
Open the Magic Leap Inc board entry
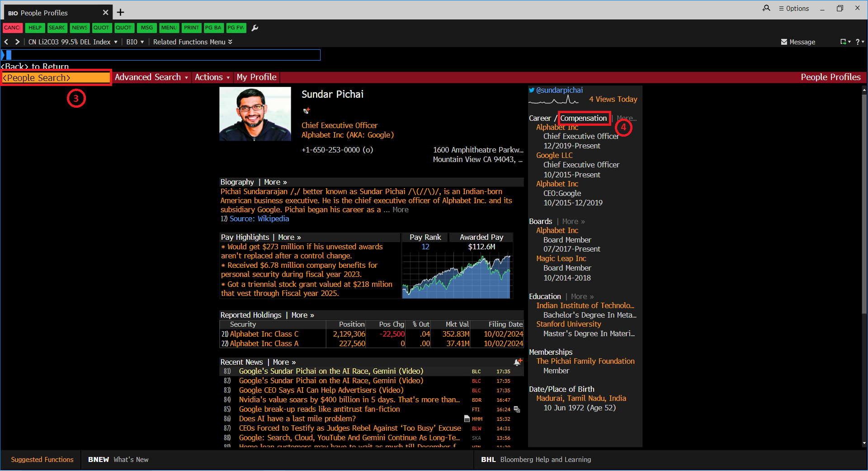[561, 258]
